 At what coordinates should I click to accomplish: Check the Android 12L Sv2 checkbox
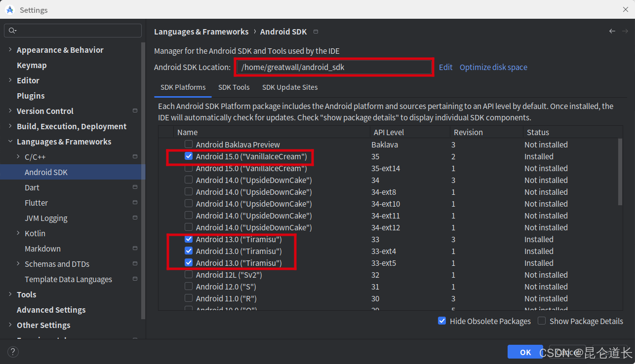click(189, 275)
